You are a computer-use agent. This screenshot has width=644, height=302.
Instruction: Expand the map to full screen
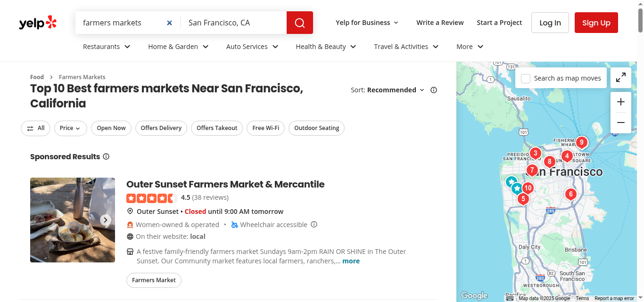click(x=621, y=78)
